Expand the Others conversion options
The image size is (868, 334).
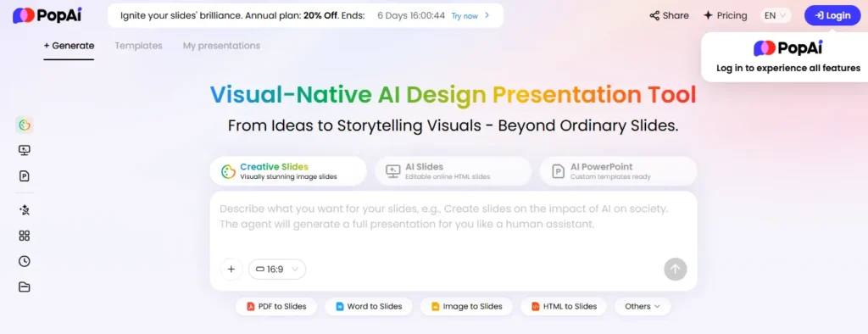coord(643,306)
